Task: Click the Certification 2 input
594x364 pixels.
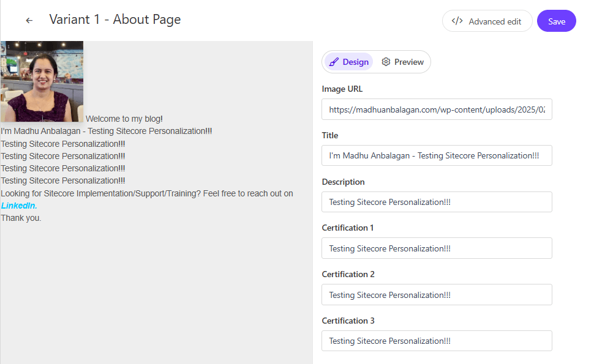Action: click(x=437, y=295)
